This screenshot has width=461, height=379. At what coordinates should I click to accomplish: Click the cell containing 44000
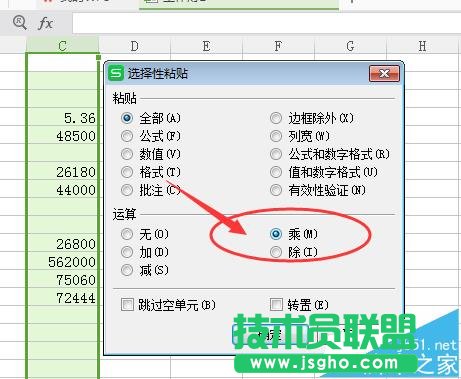click(62, 190)
